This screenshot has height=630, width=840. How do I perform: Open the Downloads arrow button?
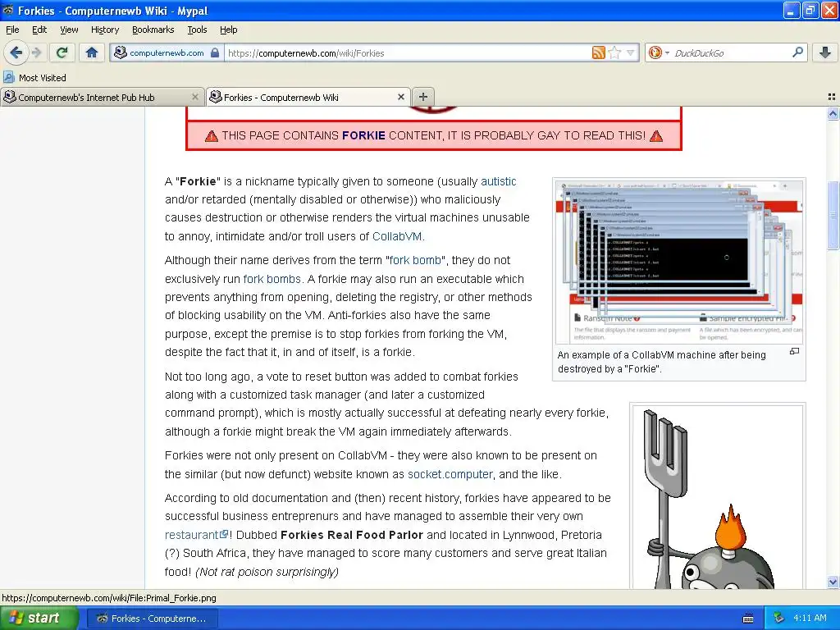[x=825, y=52]
